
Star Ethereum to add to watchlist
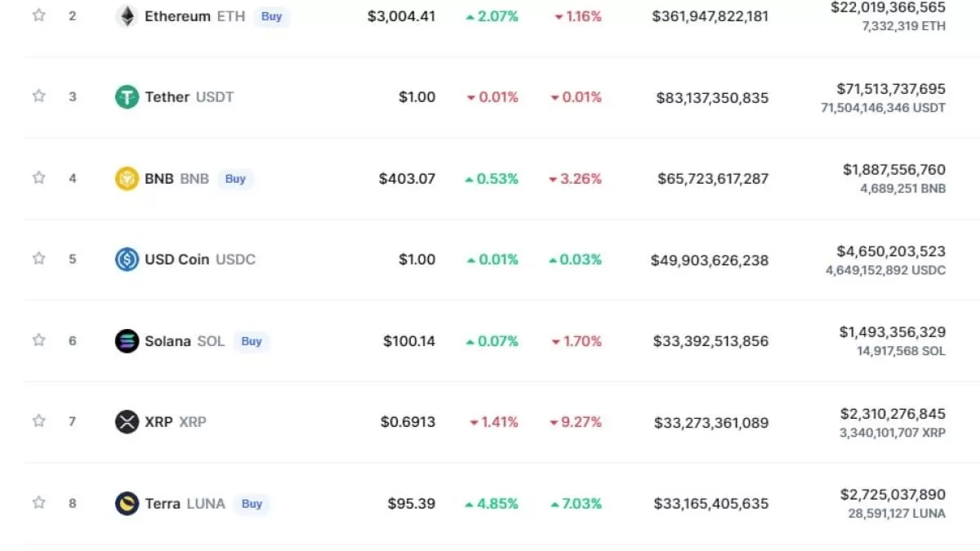click(38, 15)
